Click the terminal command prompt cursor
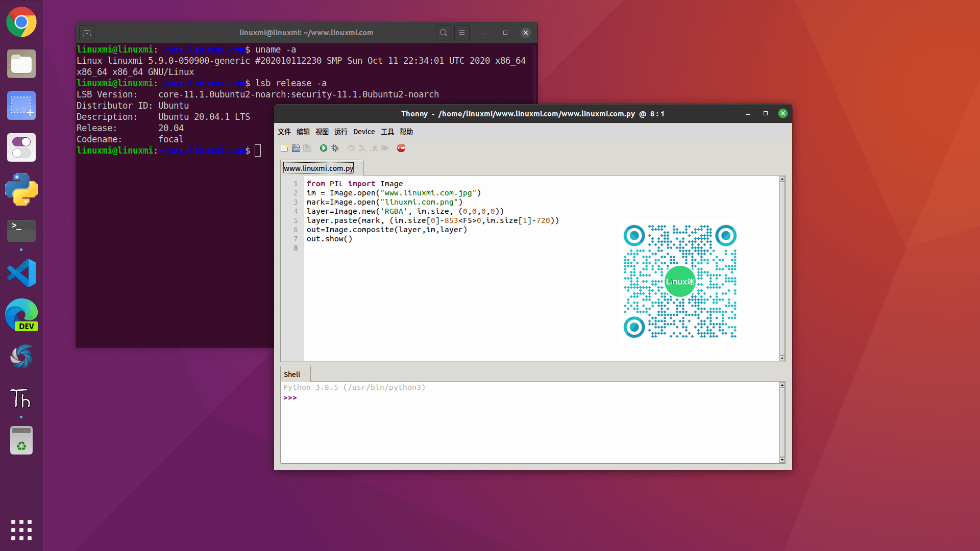 pos(258,151)
